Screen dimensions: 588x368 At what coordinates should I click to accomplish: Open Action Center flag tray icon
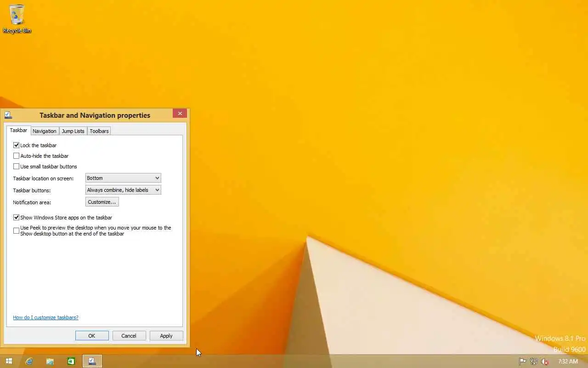(x=522, y=362)
